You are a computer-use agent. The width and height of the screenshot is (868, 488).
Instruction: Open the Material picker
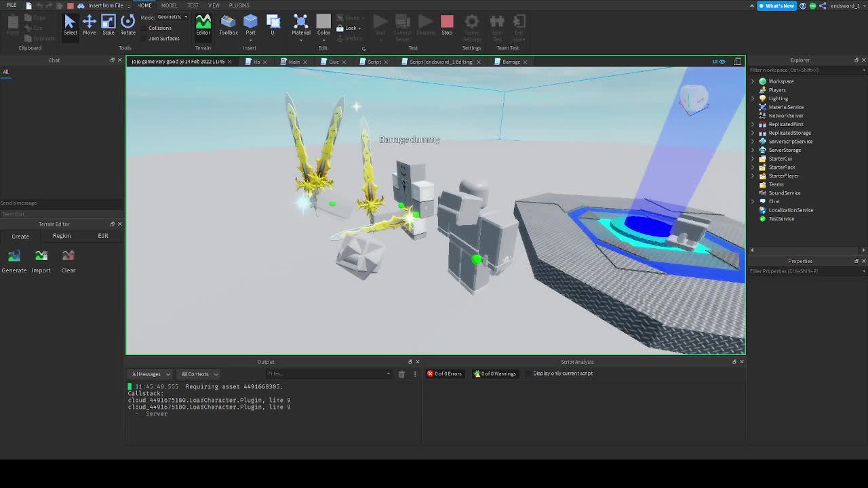point(301,24)
